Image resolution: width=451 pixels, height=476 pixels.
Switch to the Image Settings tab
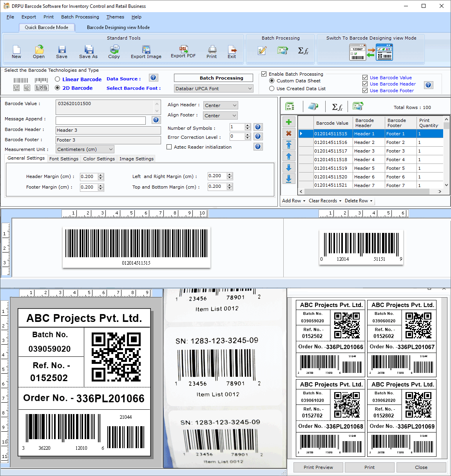(136, 159)
